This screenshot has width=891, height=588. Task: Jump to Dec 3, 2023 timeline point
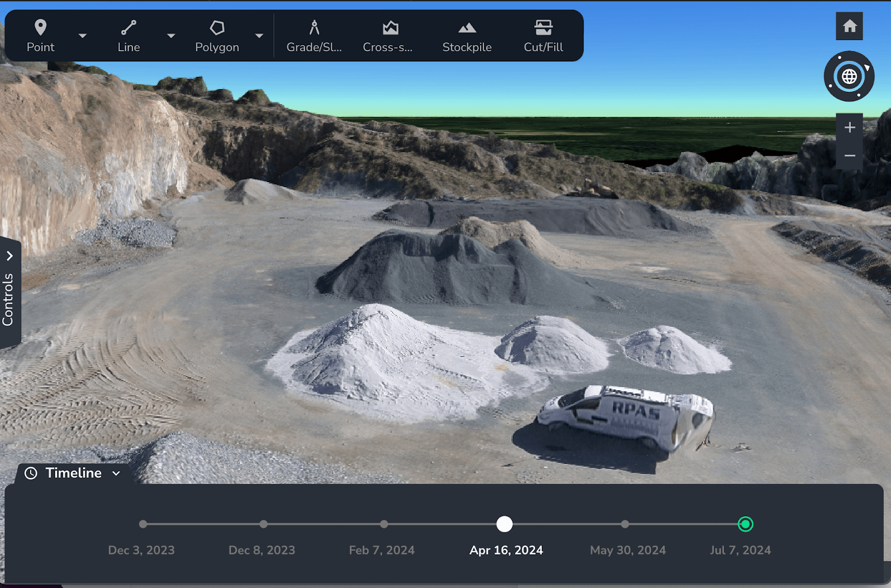click(x=143, y=524)
